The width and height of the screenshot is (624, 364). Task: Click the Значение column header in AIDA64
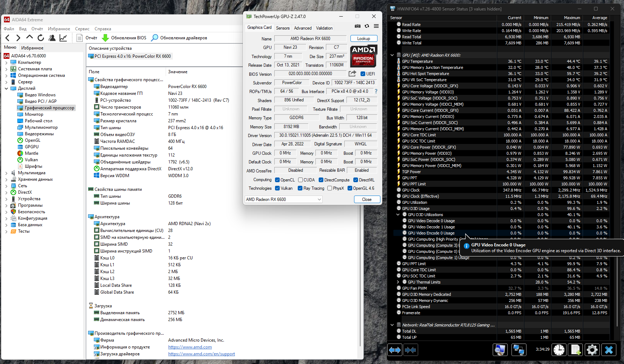178,72
